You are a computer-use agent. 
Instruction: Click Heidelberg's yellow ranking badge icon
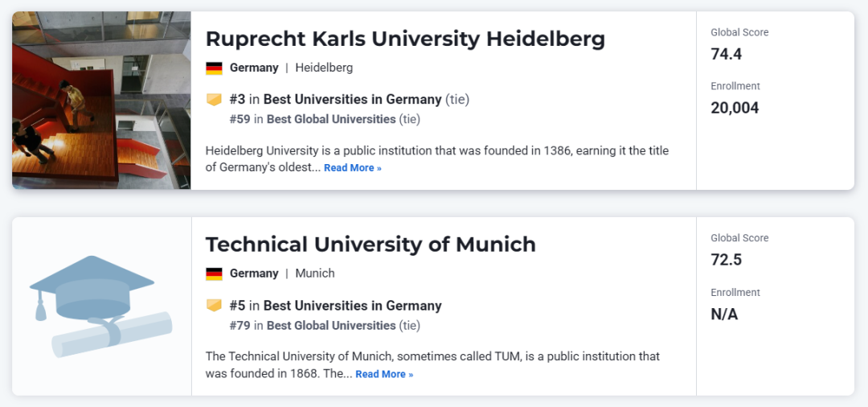(x=214, y=100)
